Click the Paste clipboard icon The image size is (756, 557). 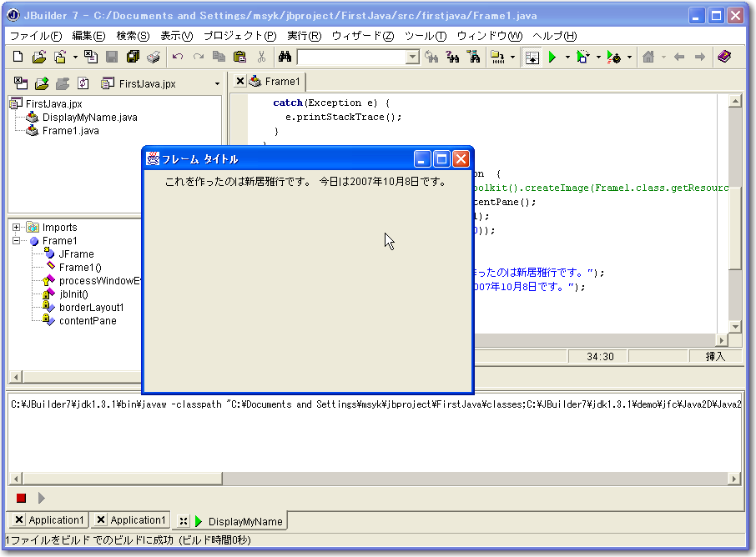pyautogui.click(x=240, y=57)
